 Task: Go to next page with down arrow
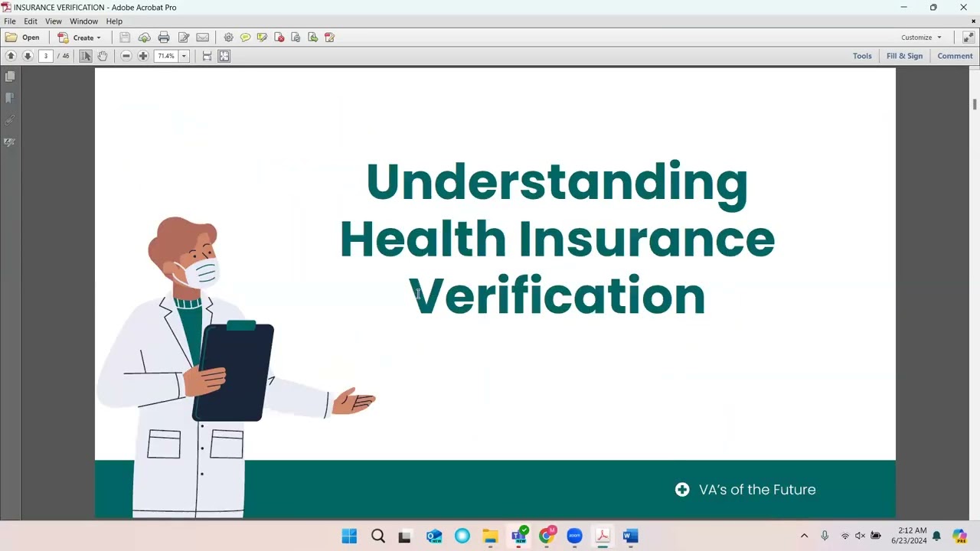click(28, 56)
